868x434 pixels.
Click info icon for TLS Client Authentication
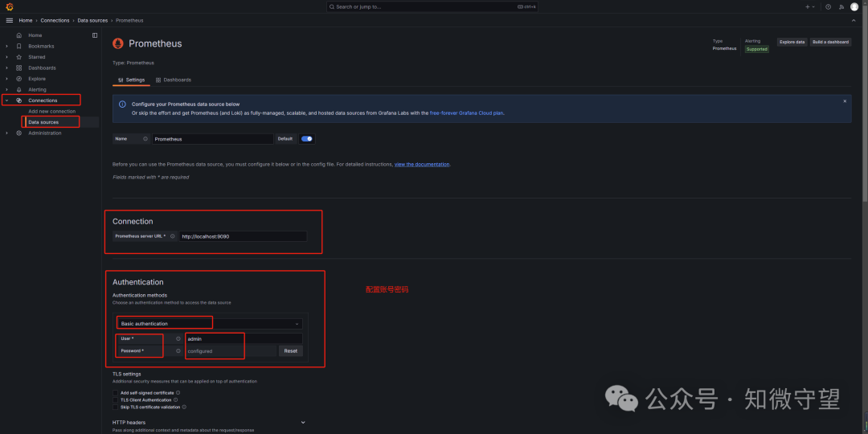(x=175, y=399)
